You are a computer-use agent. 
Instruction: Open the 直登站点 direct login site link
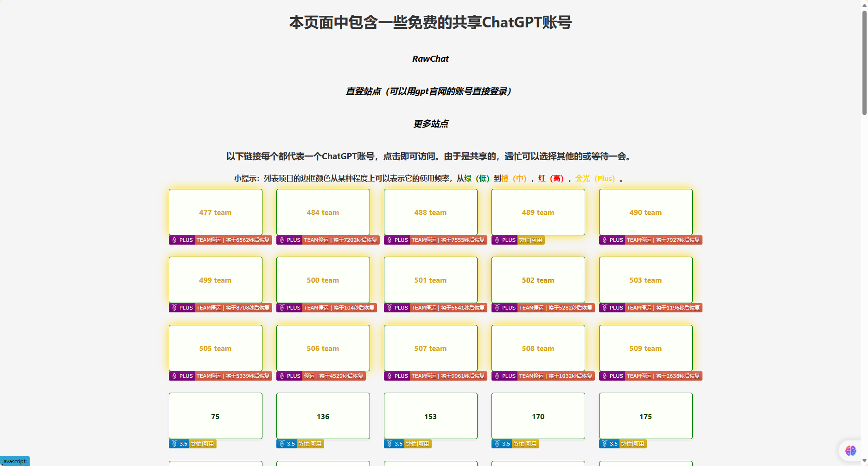click(x=430, y=91)
